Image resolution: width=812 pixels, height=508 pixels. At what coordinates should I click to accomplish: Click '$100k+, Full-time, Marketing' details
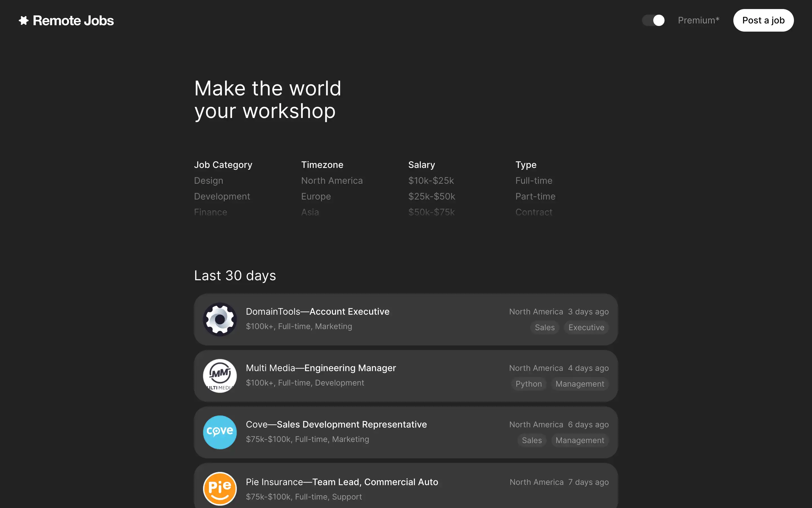pyautogui.click(x=299, y=327)
